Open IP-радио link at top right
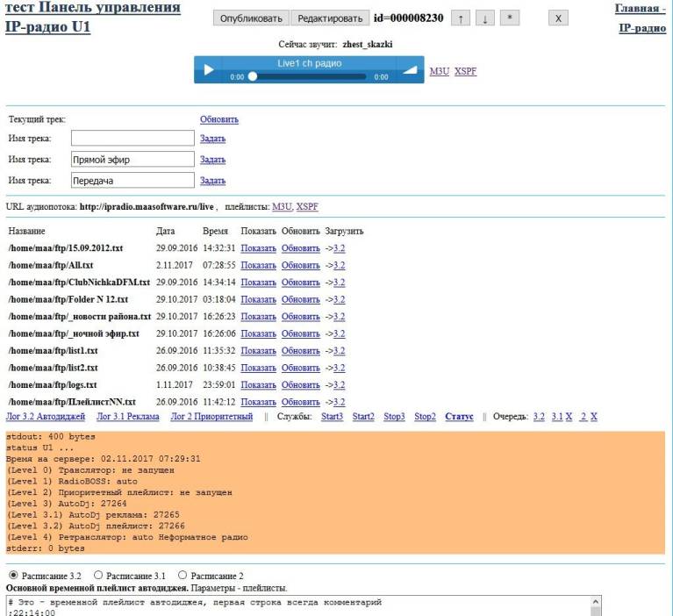Screen dimensions: 673x616 point(642,28)
